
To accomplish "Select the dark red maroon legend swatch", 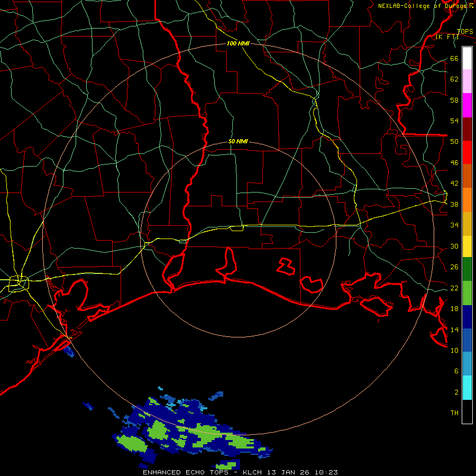I will tap(467, 129).
